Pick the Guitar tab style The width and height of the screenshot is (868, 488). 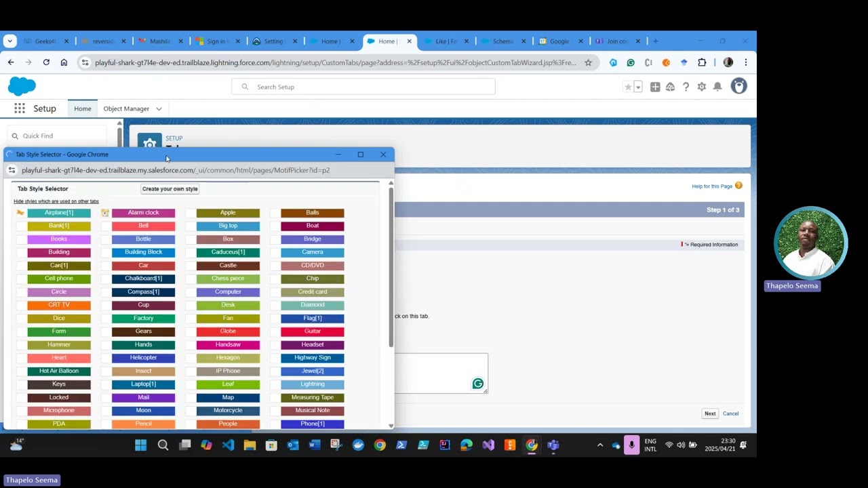point(313,331)
